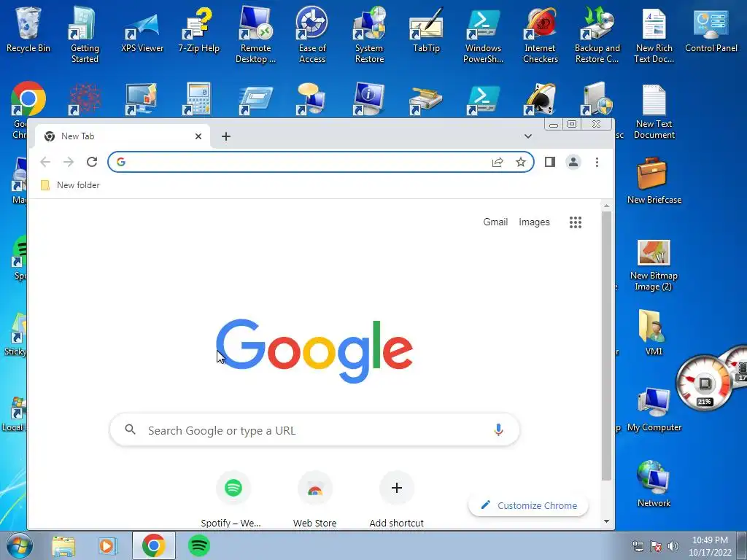Viewport: 747px width, 560px height.
Task: Open Windows Explorer from taskbar
Action: click(63, 545)
